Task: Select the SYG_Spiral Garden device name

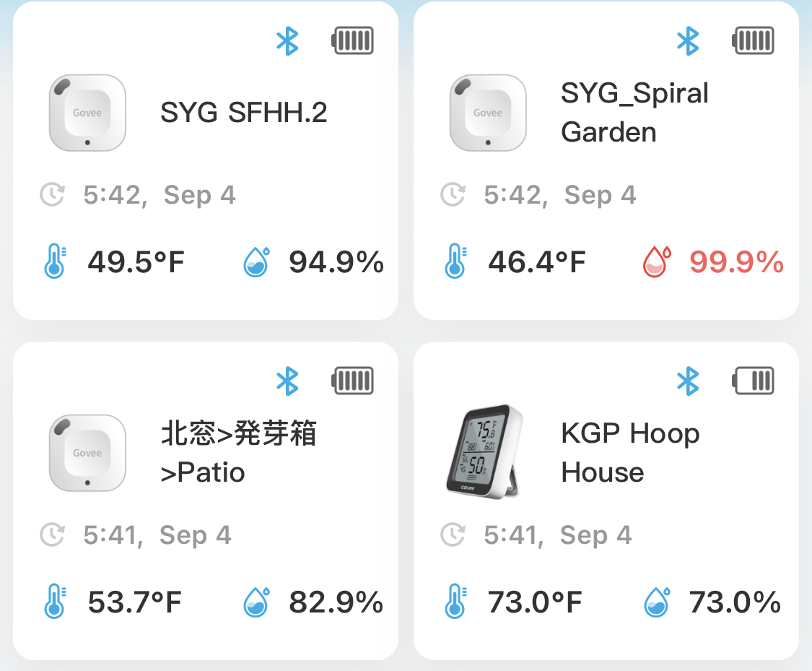Action: click(634, 113)
